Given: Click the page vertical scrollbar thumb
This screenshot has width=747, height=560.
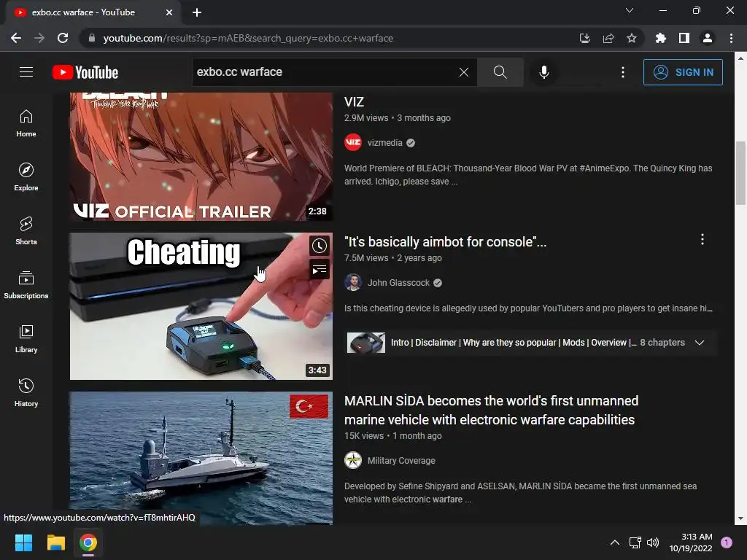Looking at the screenshot, I should pyautogui.click(x=740, y=173).
